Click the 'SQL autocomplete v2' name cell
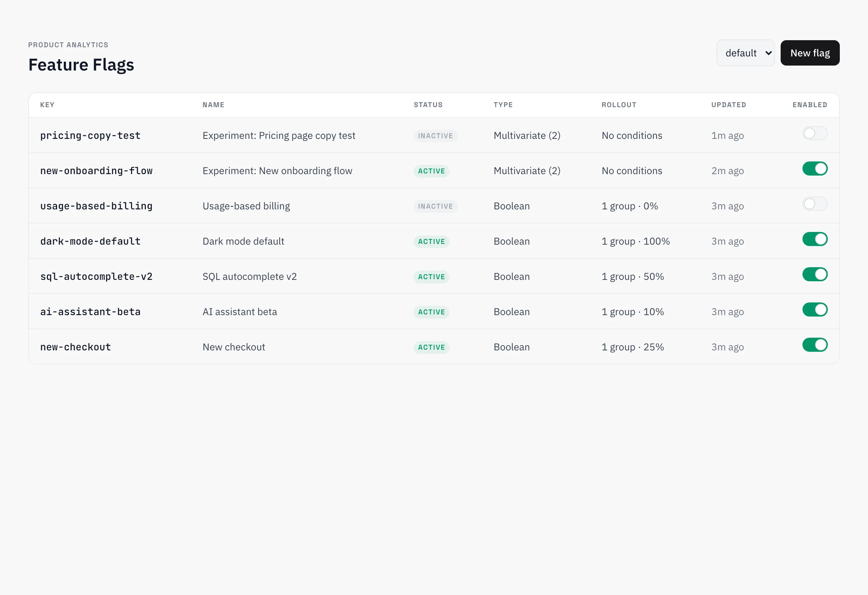Viewport: 868px width, 595px height. click(x=249, y=277)
